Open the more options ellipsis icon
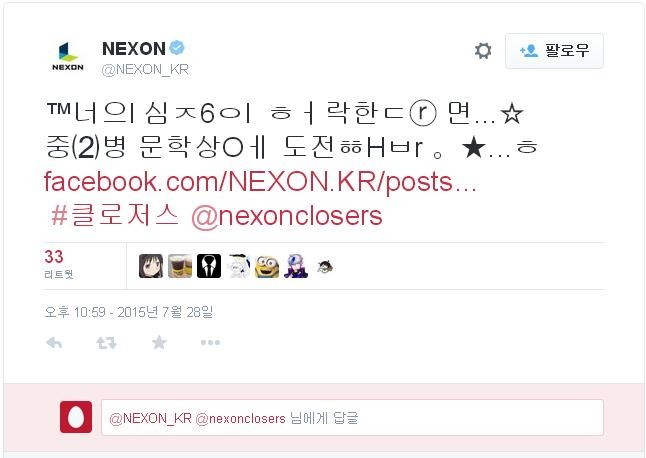Screen dimensions: 646x458 pyautogui.click(x=211, y=342)
